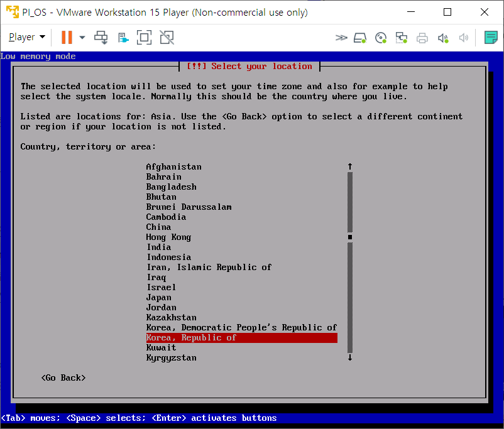Click the CD/DVD drive icon
The image size is (504, 429).
[381, 38]
